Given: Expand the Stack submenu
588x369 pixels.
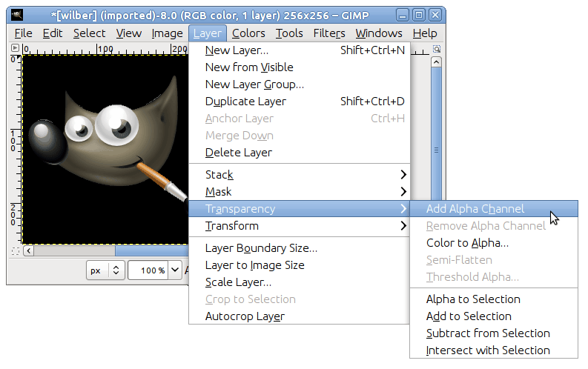Looking at the screenshot, I should click(x=300, y=175).
